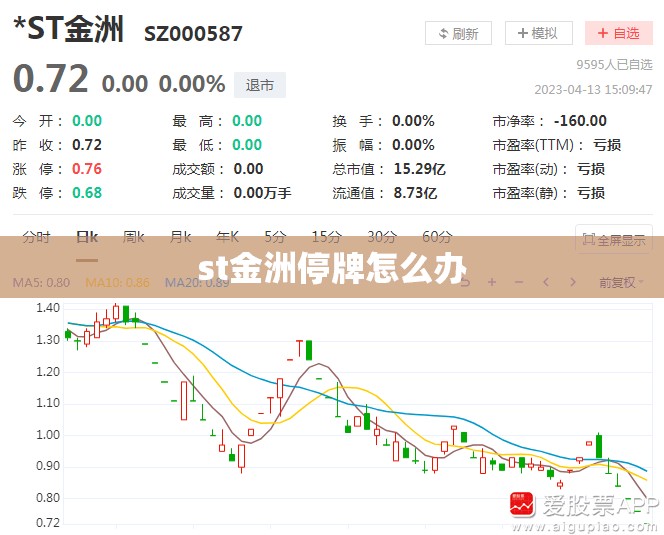Select the 日k chart tab
The height and width of the screenshot is (535, 664).
tap(87, 237)
